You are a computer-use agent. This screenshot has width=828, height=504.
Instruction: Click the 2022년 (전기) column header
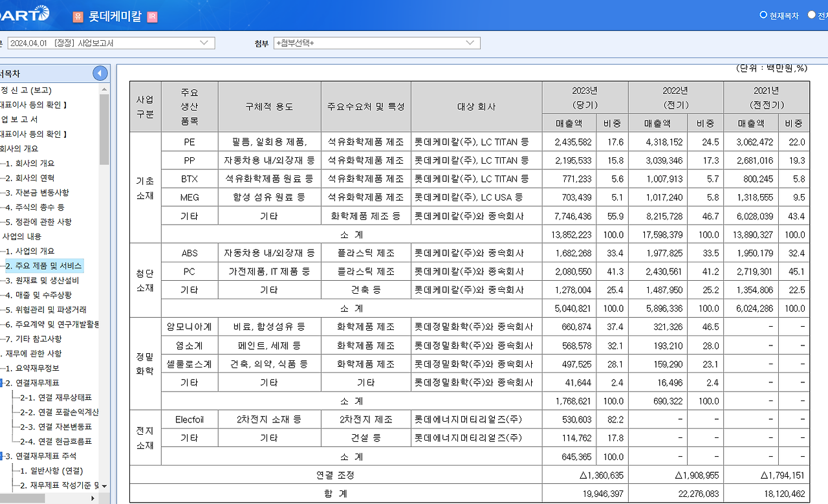675,98
